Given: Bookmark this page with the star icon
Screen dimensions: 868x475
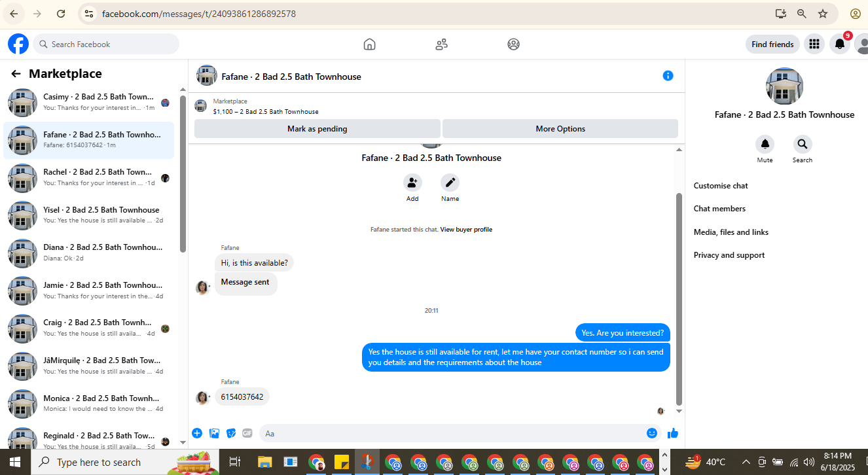Looking at the screenshot, I should pos(823,13).
